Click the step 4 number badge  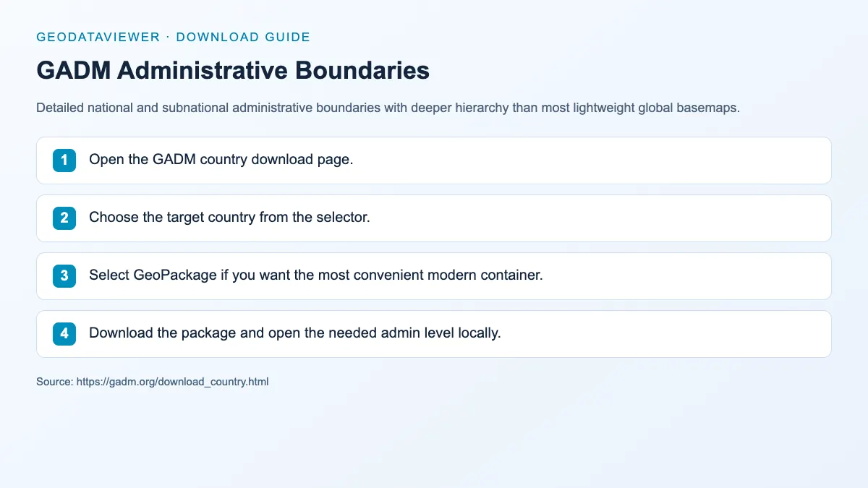coord(64,334)
